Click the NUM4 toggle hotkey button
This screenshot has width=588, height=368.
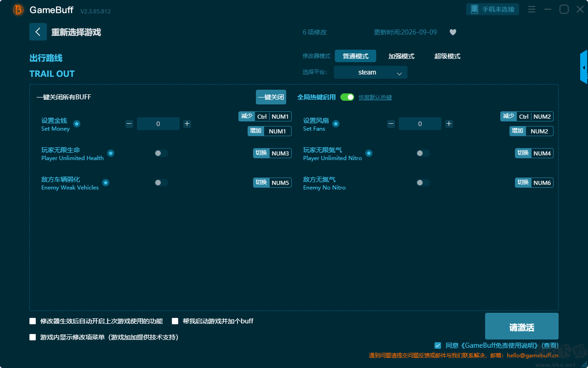tap(534, 153)
